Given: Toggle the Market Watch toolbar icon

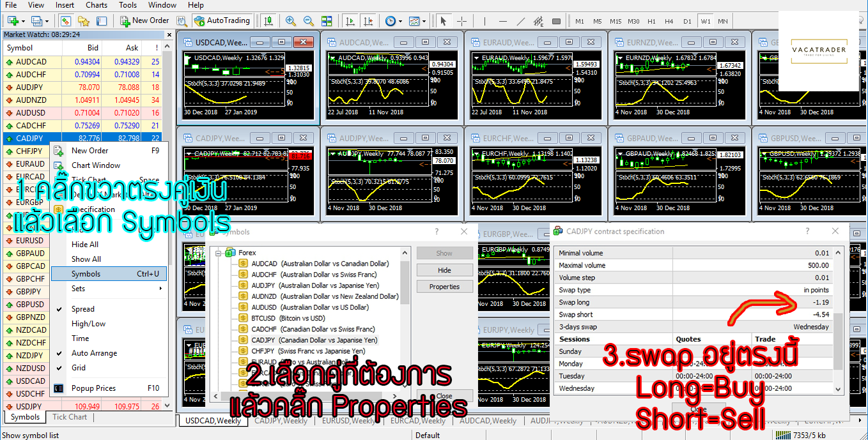Looking at the screenshot, I should (66, 20).
